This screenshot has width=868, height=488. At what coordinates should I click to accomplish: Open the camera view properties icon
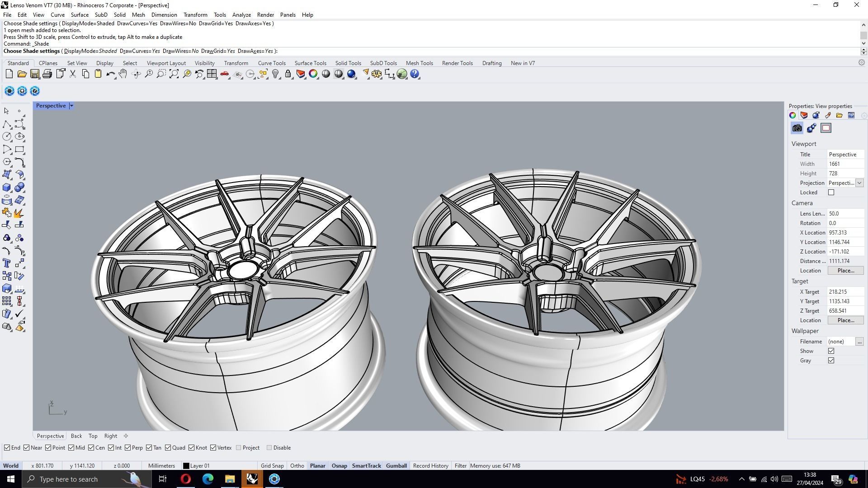[797, 128]
